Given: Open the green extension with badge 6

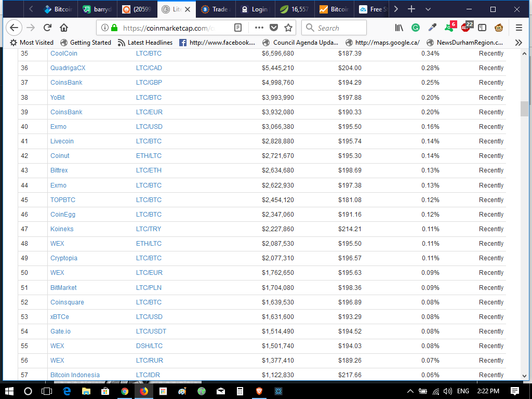Looking at the screenshot, I should point(450,27).
